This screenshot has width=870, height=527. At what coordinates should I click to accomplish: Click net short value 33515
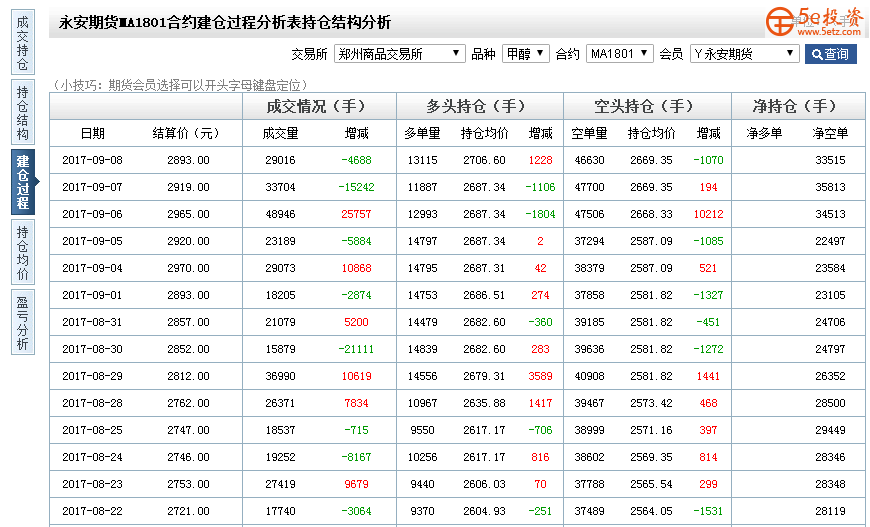pos(830,160)
